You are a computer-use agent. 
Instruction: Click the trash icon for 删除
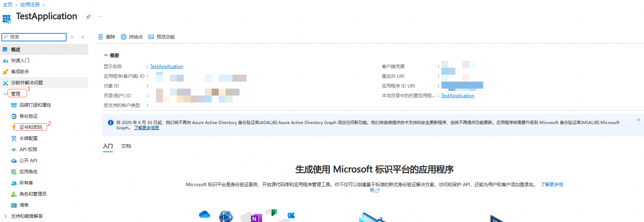click(x=101, y=37)
